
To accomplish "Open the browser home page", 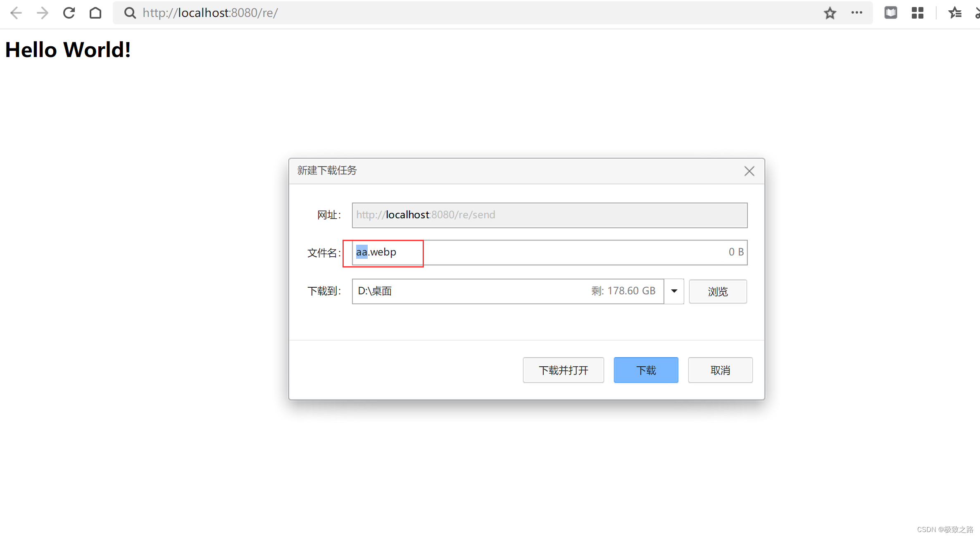I will [95, 13].
